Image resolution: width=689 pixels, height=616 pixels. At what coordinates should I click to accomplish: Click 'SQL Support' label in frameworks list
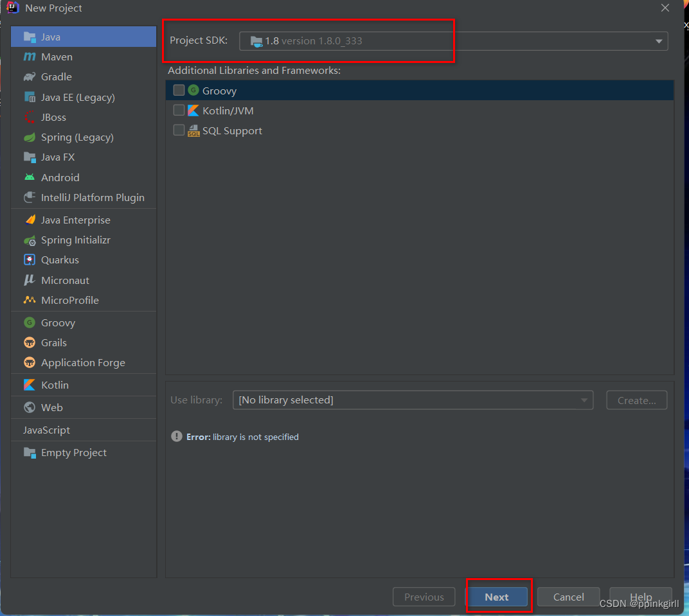(x=232, y=131)
